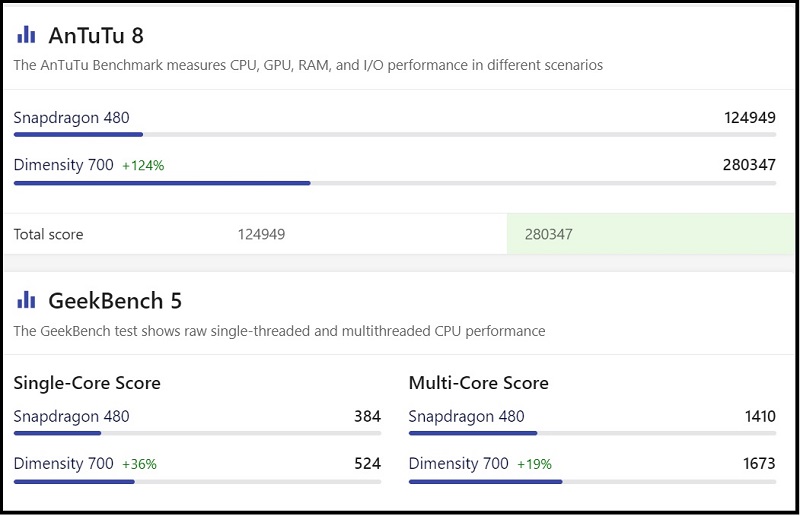Screen dimensions: 800x516
Task: Click the AnTuTu 8 heading
Action: [96, 36]
